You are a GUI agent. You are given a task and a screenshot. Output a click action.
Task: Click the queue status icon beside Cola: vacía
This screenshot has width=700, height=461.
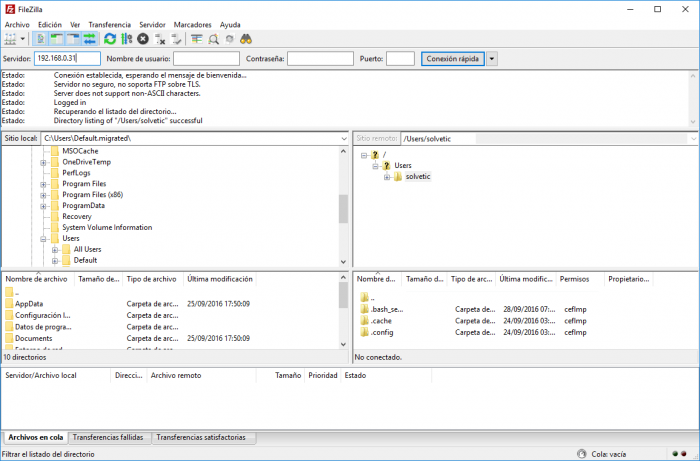pyautogui.click(x=582, y=454)
